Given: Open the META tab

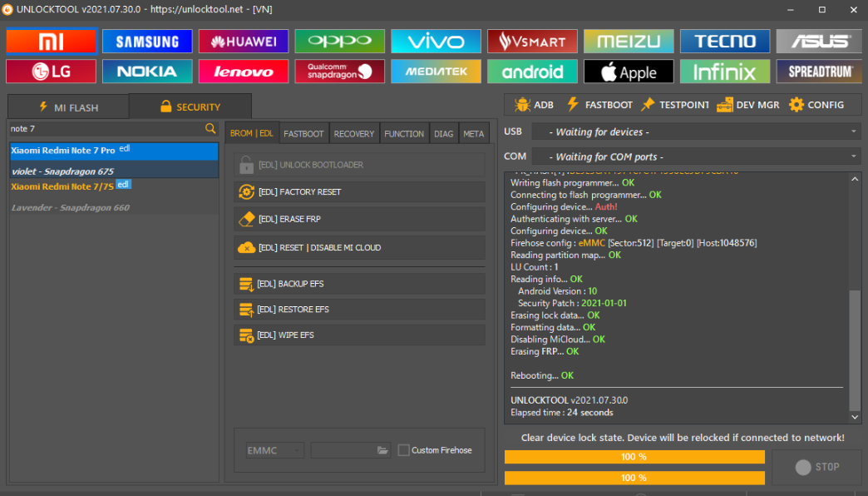Looking at the screenshot, I should tap(473, 134).
